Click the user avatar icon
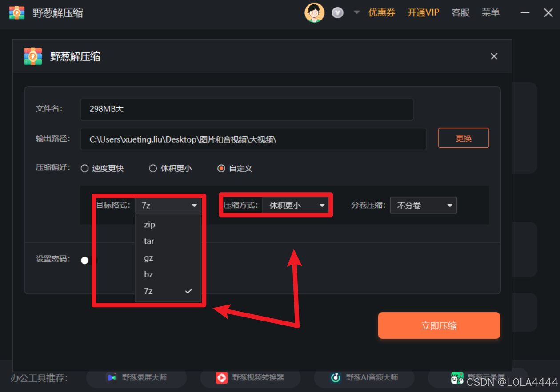This screenshot has width=560, height=392. [314, 12]
